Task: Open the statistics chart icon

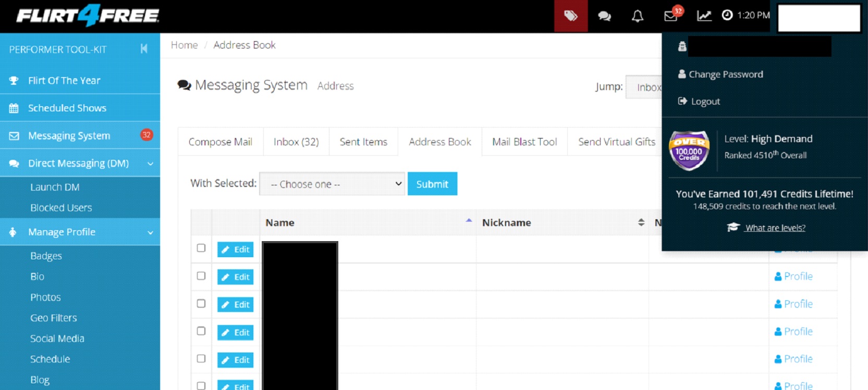Action: click(x=704, y=16)
